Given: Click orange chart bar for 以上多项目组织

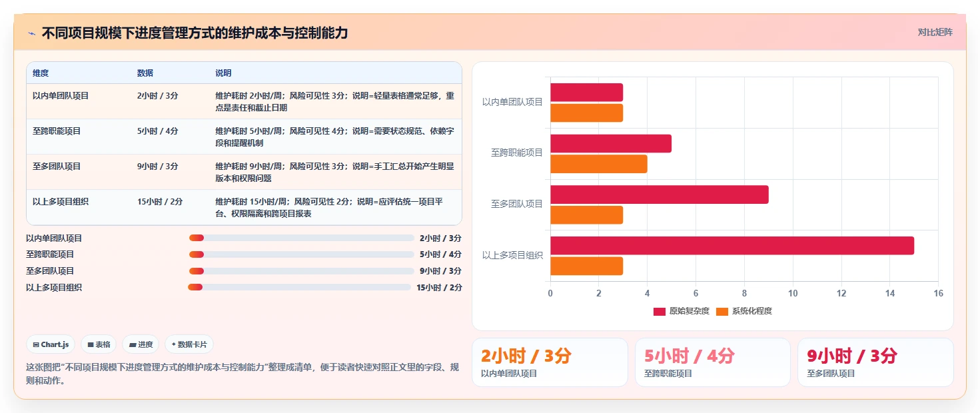Looking at the screenshot, I should pyautogui.click(x=586, y=266).
